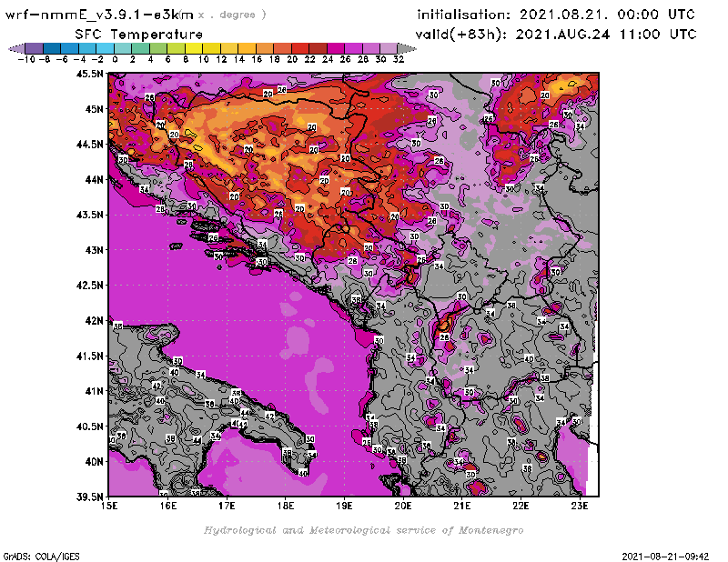Click the valid(+83h) forecast time text
The width and height of the screenshot is (728, 562).
pyautogui.click(x=556, y=34)
